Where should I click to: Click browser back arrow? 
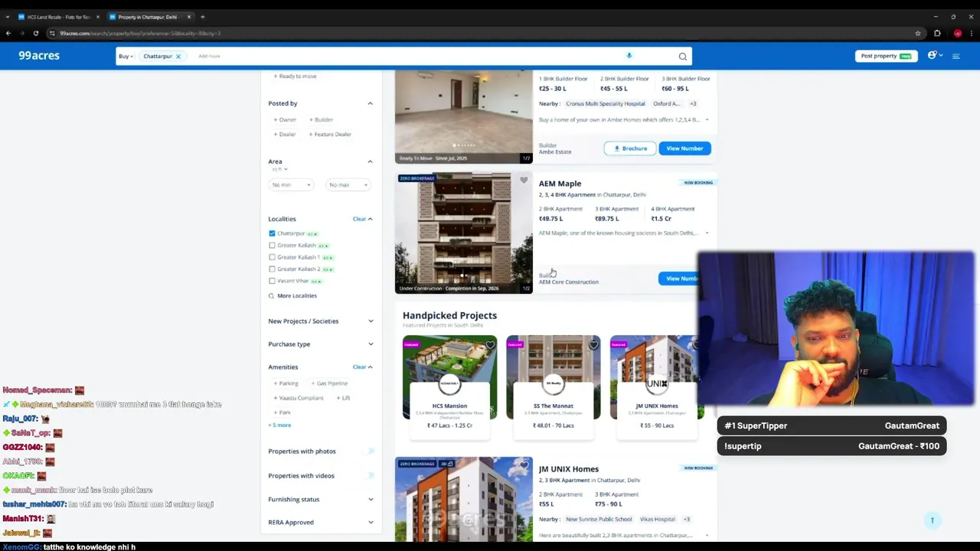tap(8, 33)
